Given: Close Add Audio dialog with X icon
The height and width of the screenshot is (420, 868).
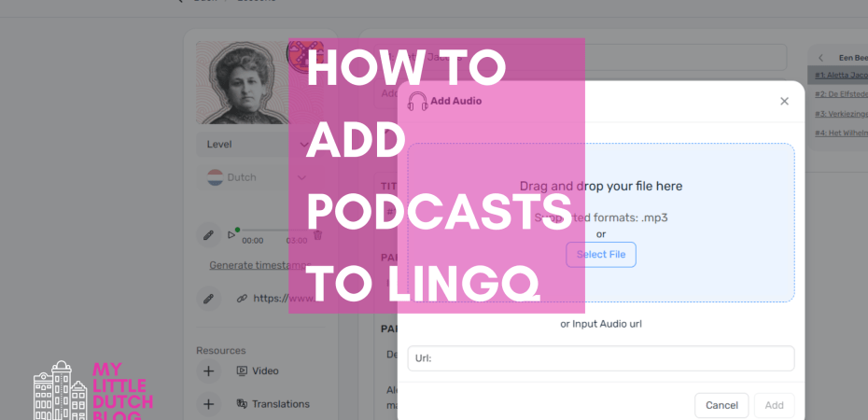Looking at the screenshot, I should pos(784,101).
